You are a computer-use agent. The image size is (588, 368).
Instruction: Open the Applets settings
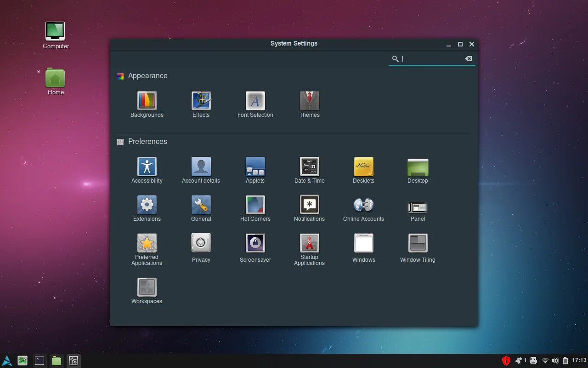click(255, 170)
